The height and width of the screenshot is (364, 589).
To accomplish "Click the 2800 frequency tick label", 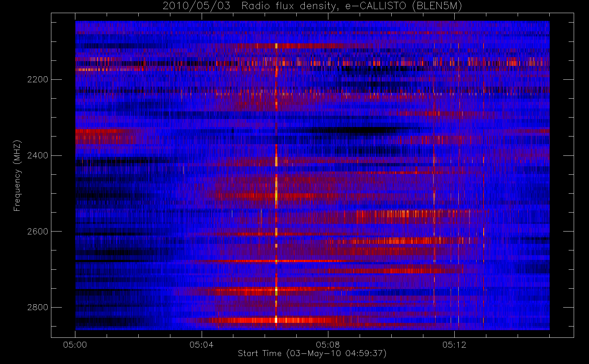I will pyautogui.click(x=37, y=307).
